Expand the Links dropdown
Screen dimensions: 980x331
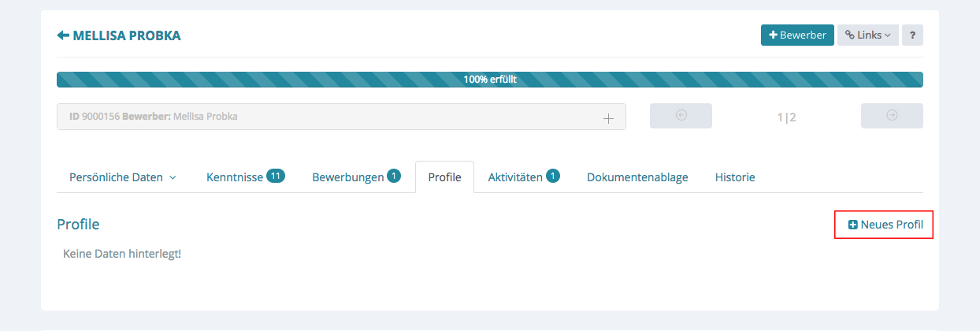point(867,35)
